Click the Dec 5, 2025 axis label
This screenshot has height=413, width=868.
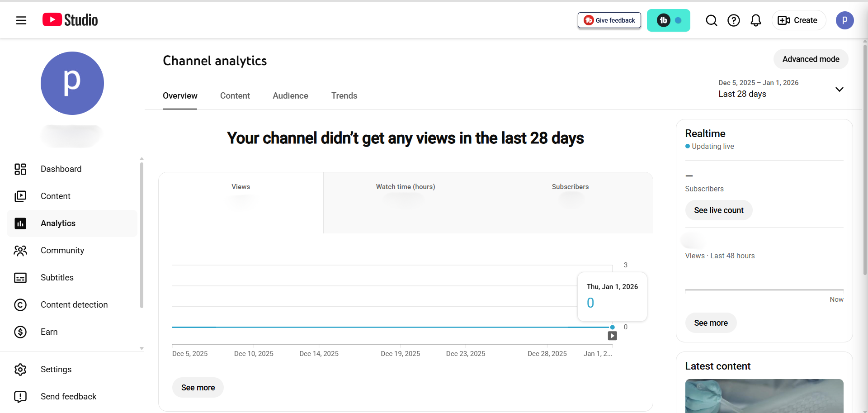pyautogui.click(x=190, y=354)
